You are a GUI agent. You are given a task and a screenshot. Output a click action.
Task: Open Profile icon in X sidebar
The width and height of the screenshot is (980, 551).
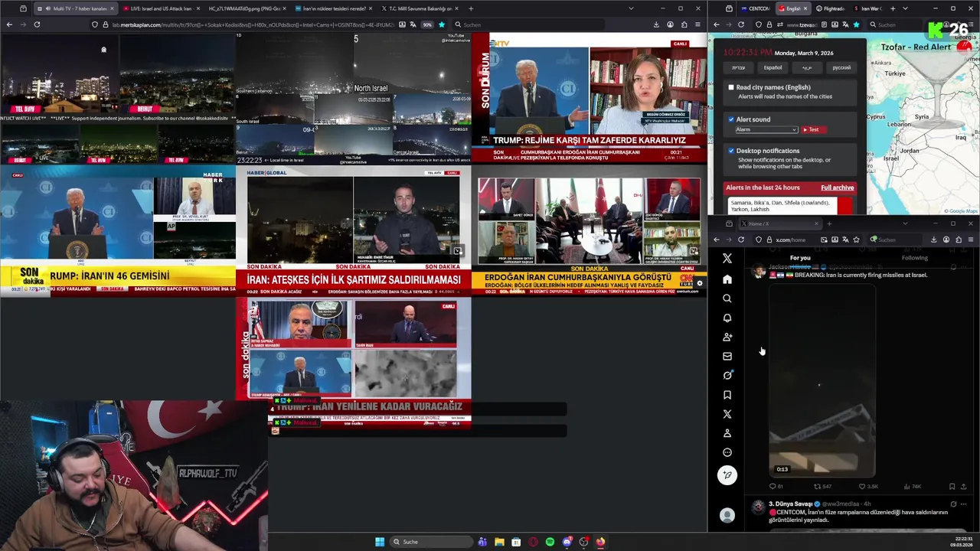(x=727, y=433)
